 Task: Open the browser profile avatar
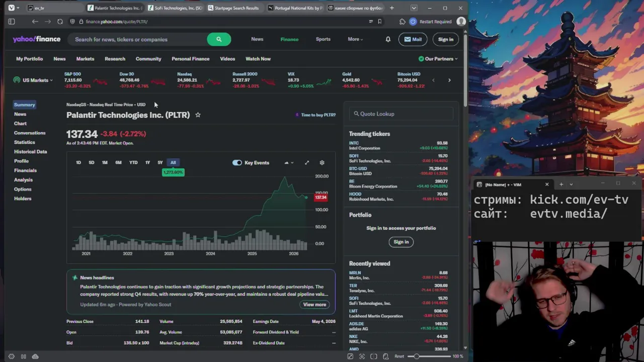tap(461, 22)
